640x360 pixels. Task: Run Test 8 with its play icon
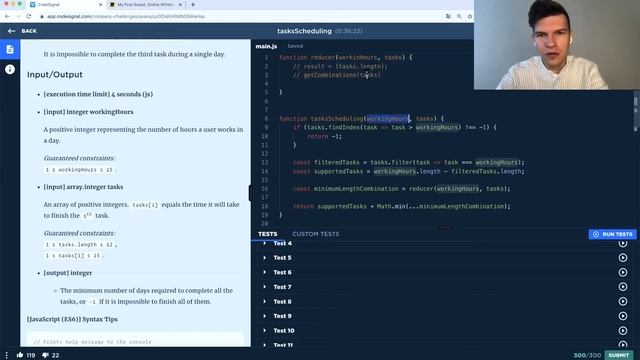(623, 301)
